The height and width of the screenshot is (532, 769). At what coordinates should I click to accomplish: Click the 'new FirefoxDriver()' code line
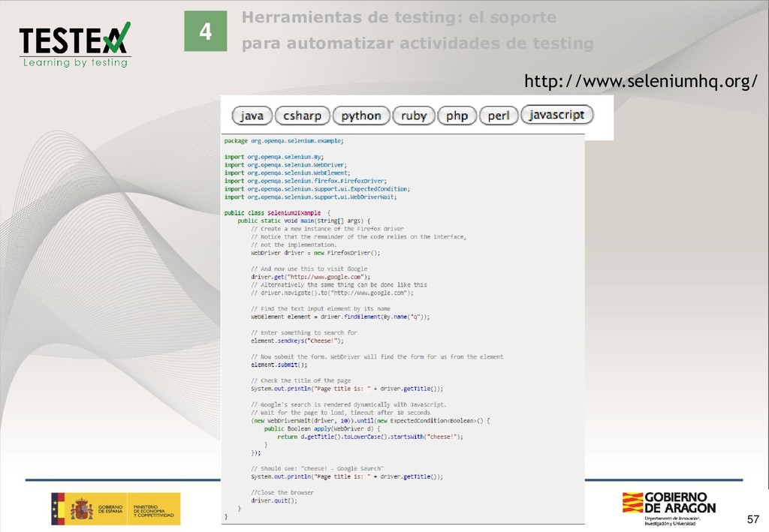coord(315,254)
